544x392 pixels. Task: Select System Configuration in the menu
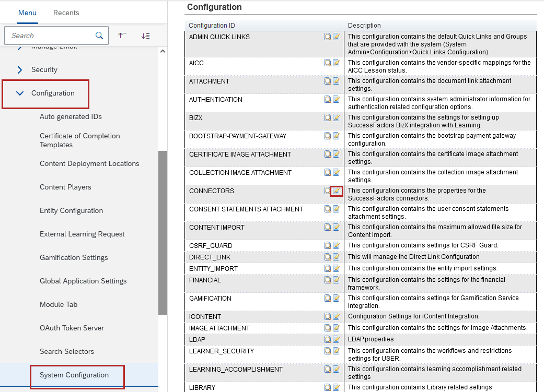[74, 375]
